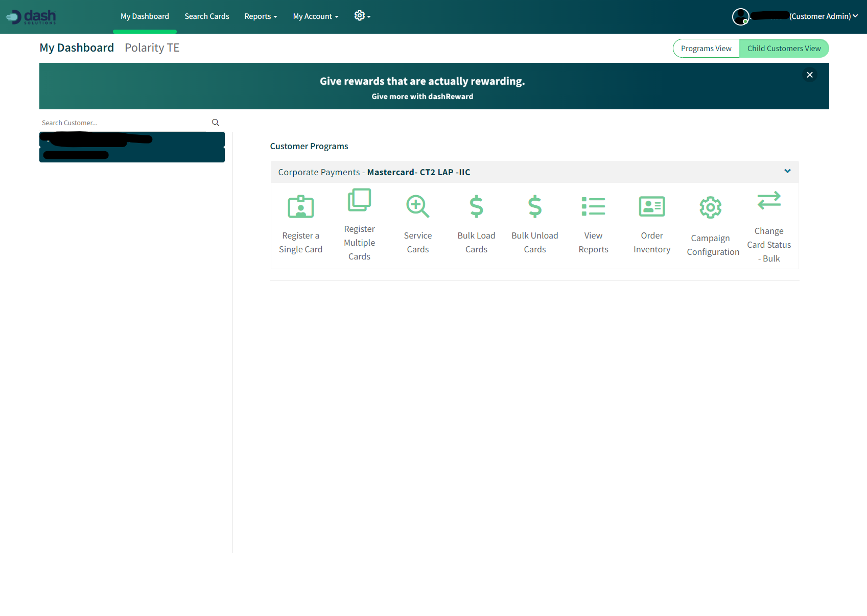Click the Register Multiple Cards label
The height and width of the screenshot is (616, 867).
tap(359, 243)
